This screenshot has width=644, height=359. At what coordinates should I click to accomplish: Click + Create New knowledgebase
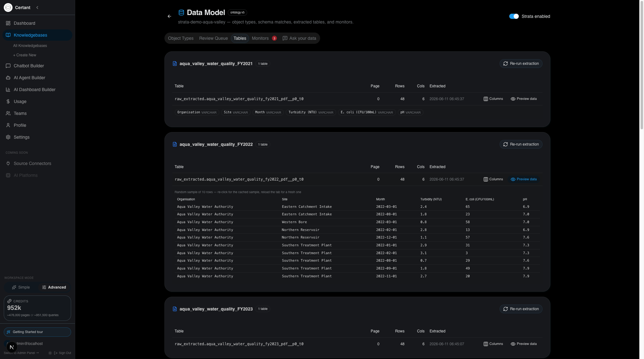tap(25, 55)
